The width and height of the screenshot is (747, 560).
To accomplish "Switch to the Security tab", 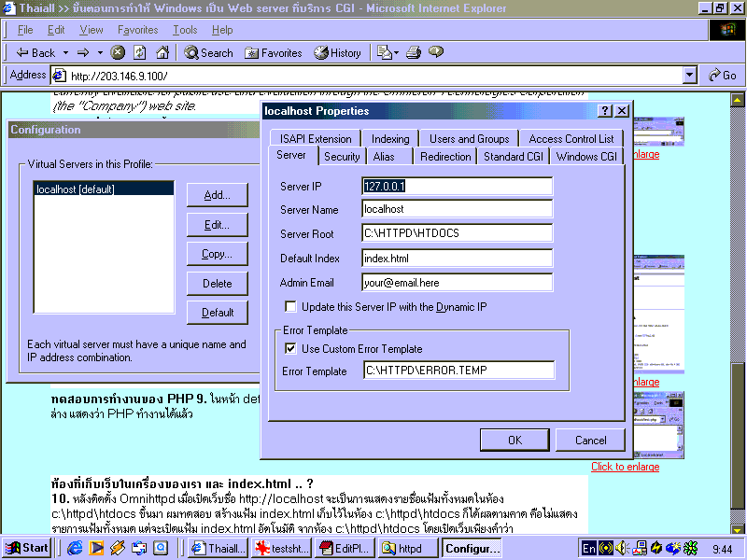I will tap(342, 157).
